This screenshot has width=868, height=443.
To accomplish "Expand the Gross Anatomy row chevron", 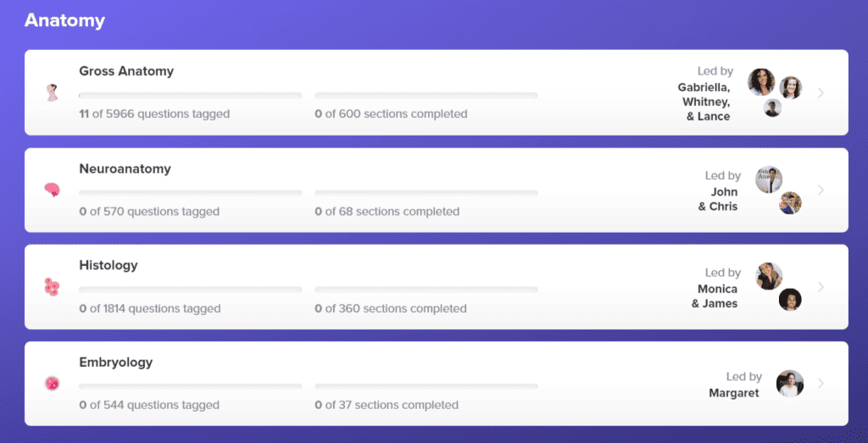I will pos(821,92).
